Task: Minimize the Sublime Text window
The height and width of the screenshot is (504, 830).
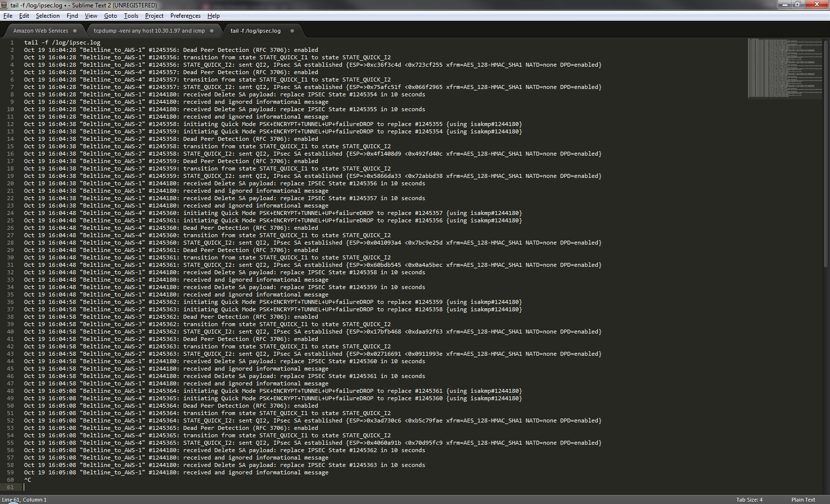Action: coord(784,4)
